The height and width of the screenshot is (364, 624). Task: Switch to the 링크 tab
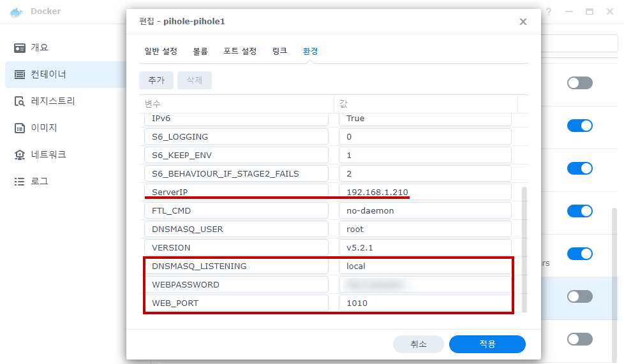coord(279,52)
